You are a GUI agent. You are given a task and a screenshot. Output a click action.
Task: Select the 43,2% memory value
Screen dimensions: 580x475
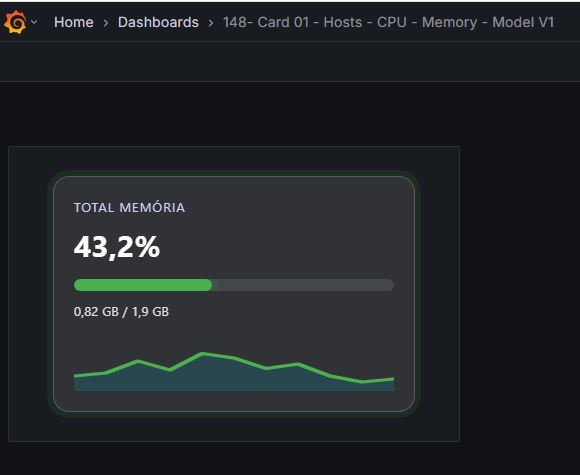(117, 247)
